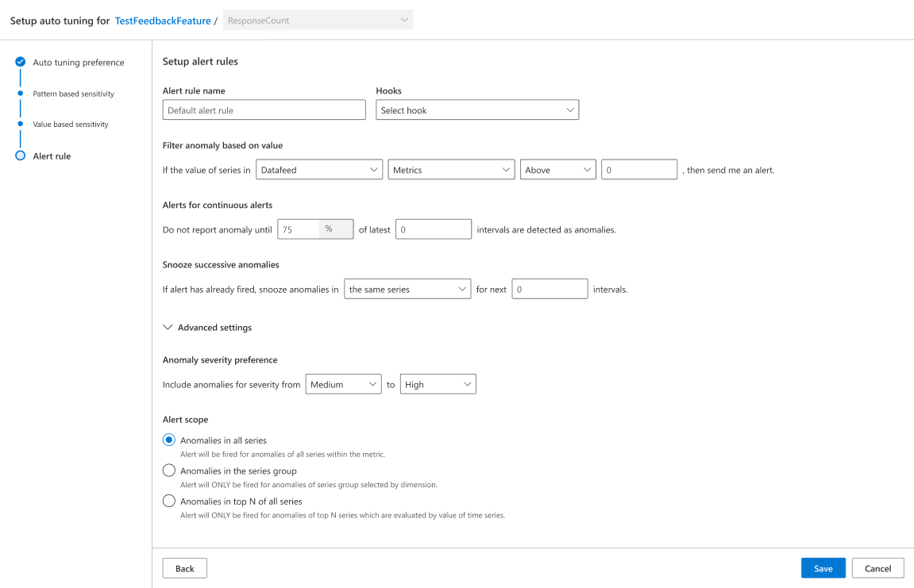Click the Back button

click(x=184, y=568)
